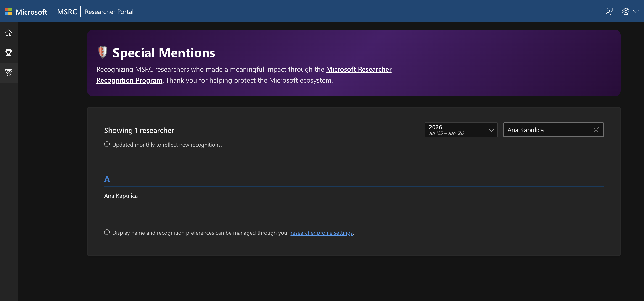
Task: Open researcher profile settings link
Action: [322, 233]
